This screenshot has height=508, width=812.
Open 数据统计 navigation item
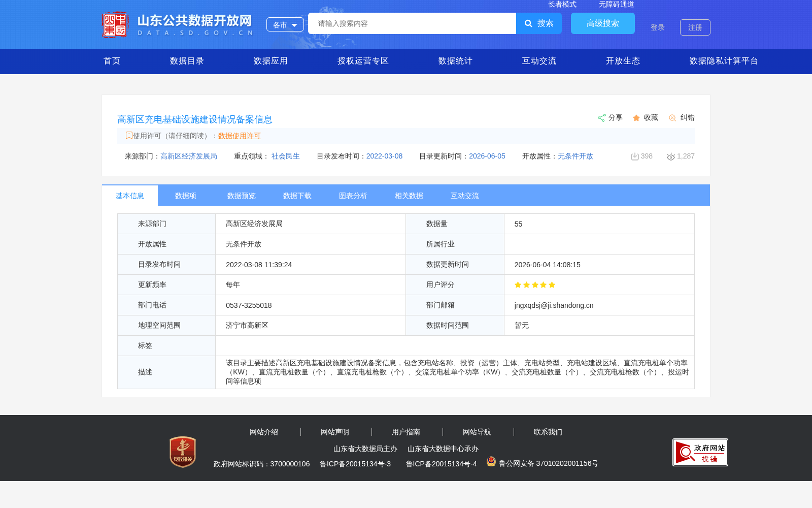(455, 61)
